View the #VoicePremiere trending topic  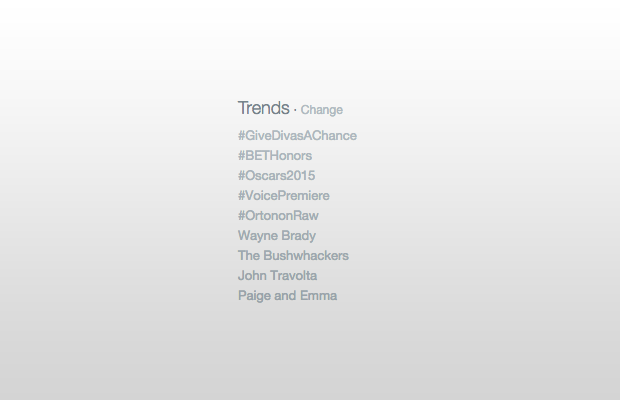(x=283, y=196)
